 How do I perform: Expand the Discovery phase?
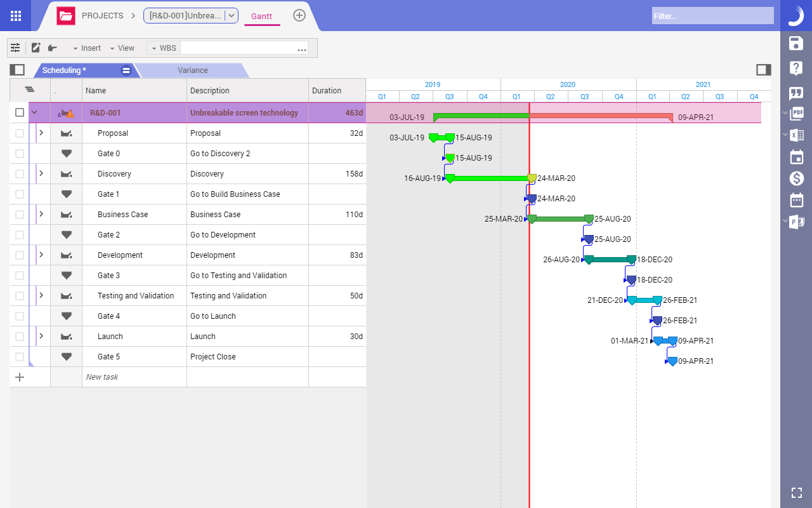coord(41,173)
